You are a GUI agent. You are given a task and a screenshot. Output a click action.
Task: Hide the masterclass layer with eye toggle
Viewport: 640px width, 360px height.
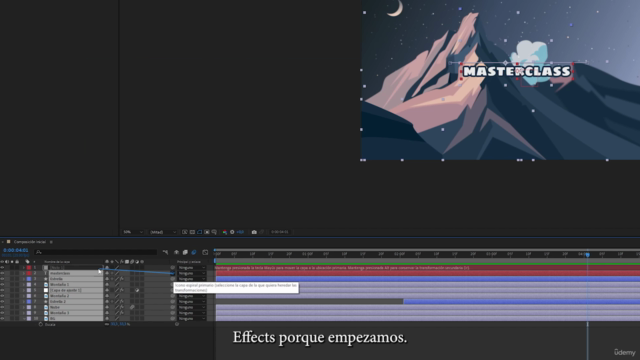click(2, 273)
